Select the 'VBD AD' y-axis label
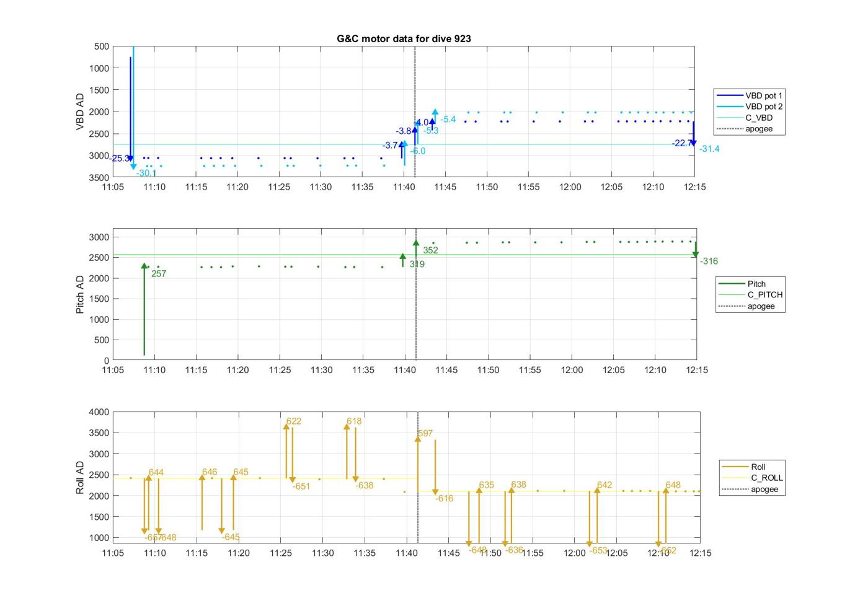 [80, 112]
